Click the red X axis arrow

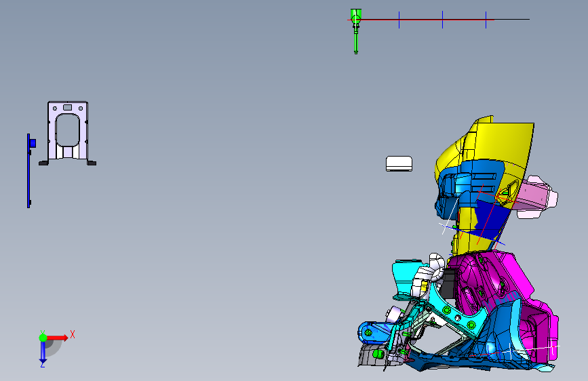[58, 338]
